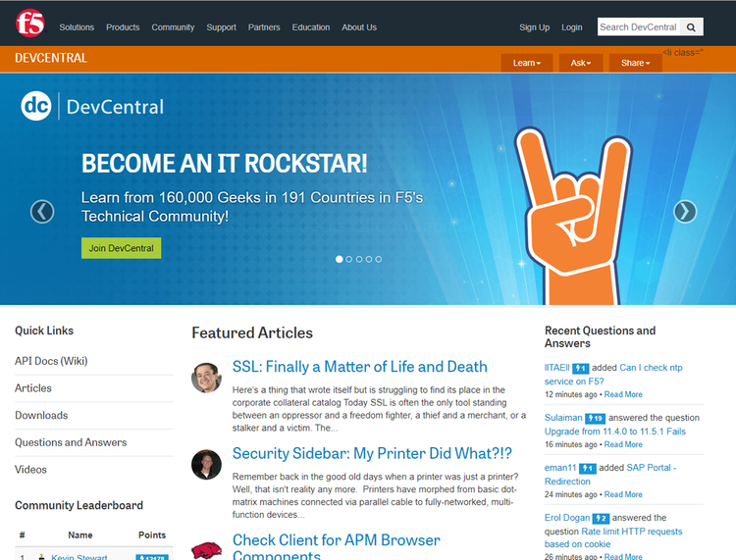Expand the Share dropdown menu

(636, 63)
